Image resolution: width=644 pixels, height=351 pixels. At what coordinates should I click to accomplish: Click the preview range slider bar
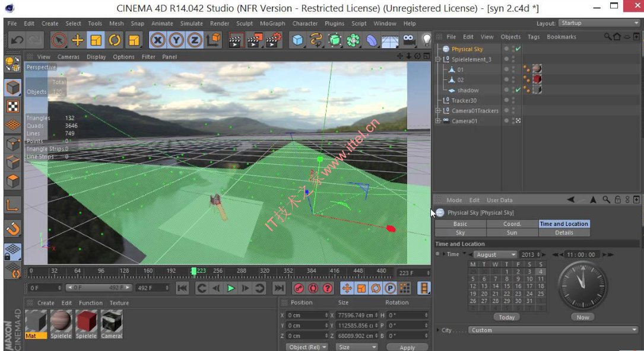(x=99, y=288)
